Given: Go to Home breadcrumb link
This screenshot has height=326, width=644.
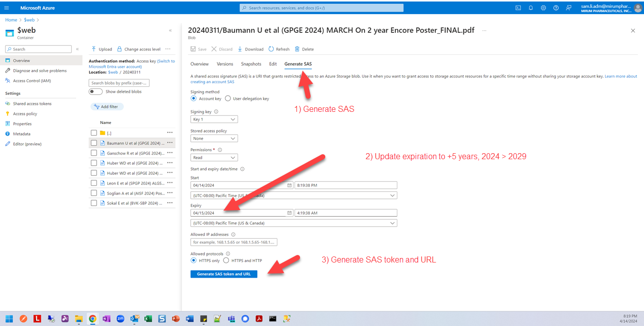Looking at the screenshot, I should (11, 20).
